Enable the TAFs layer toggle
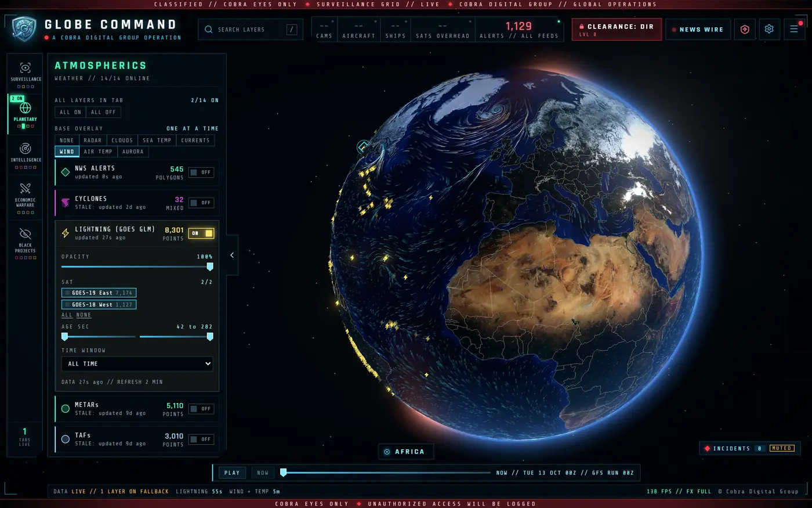This screenshot has width=812, height=508. point(201,439)
